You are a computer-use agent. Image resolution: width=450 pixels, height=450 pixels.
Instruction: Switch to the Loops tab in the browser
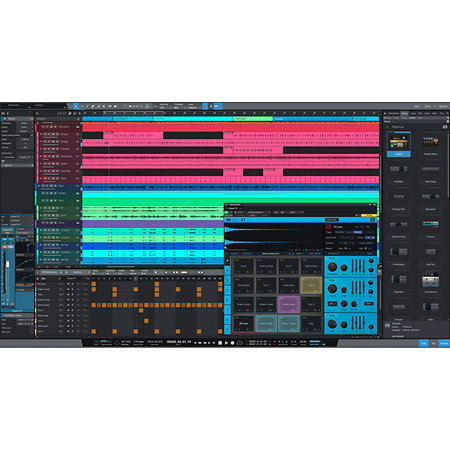413,114
